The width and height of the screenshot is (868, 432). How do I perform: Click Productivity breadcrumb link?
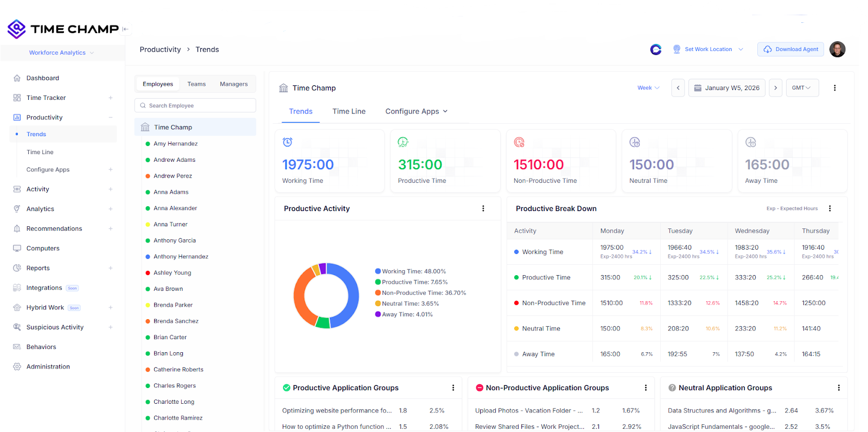(x=160, y=49)
